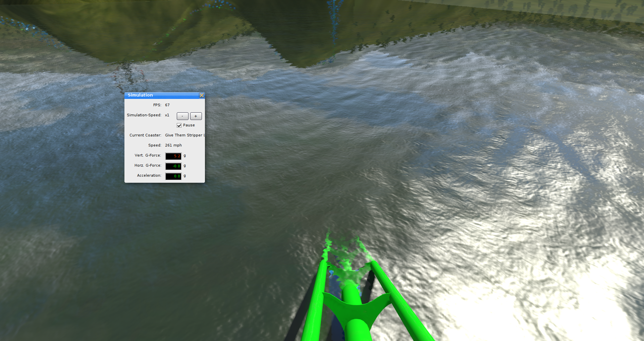The width and height of the screenshot is (644, 341).
Task: Click the current coaster name text
Action: tap(184, 135)
